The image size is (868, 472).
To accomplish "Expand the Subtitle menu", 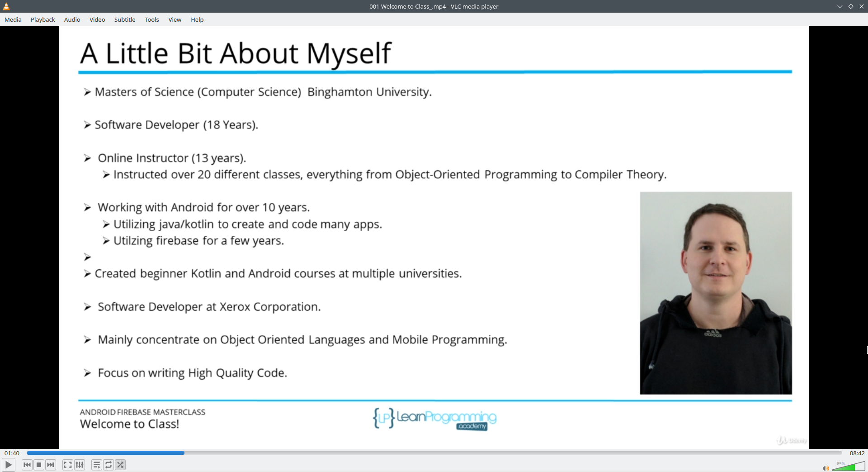I will pos(125,19).
